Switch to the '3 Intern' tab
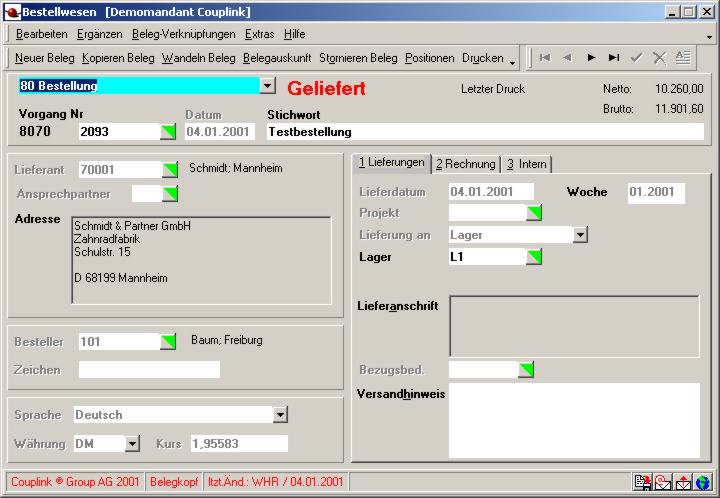 526,164
